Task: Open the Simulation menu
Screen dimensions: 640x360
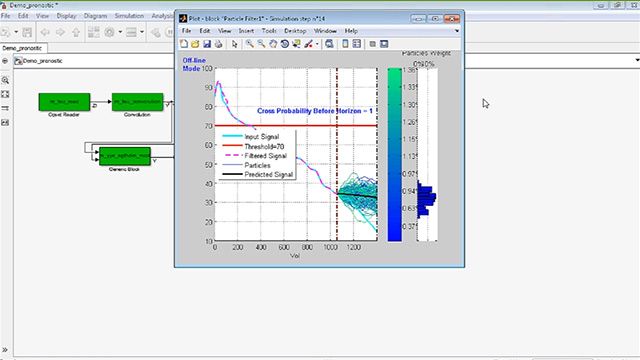Action: click(x=129, y=16)
